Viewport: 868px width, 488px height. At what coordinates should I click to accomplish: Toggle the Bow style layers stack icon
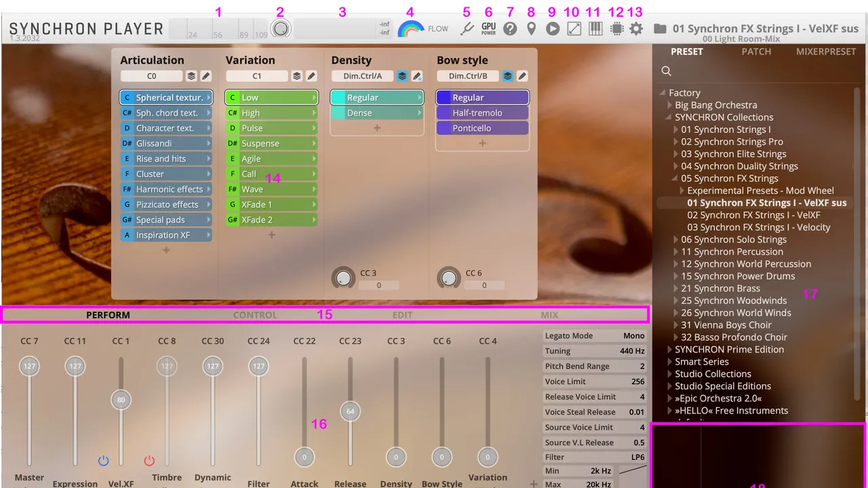pyautogui.click(x=507, y=76)
